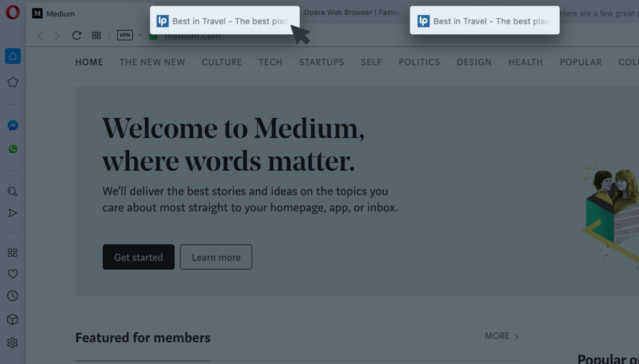Viewport: 639px width, 364px height.
Task: Open the Opera main menu logo
Action: (x=12, y=12)
